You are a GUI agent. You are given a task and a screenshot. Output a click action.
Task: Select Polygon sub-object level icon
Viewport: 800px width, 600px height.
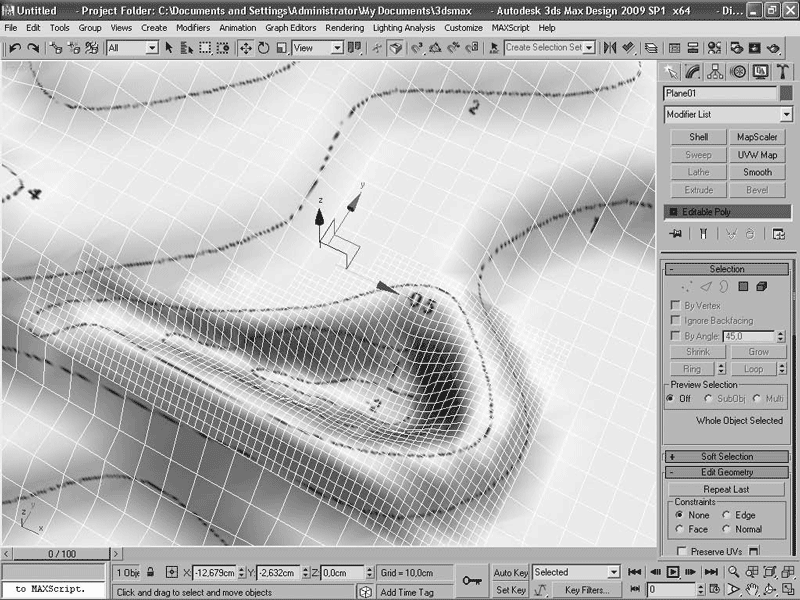coord(743,287)
